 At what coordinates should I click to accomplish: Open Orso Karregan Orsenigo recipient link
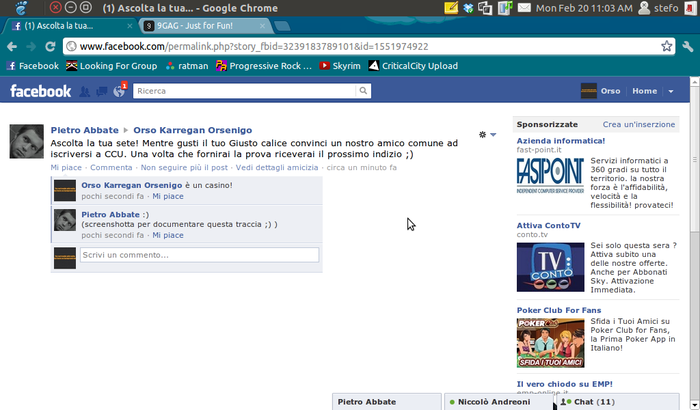[x=193, y=130]
